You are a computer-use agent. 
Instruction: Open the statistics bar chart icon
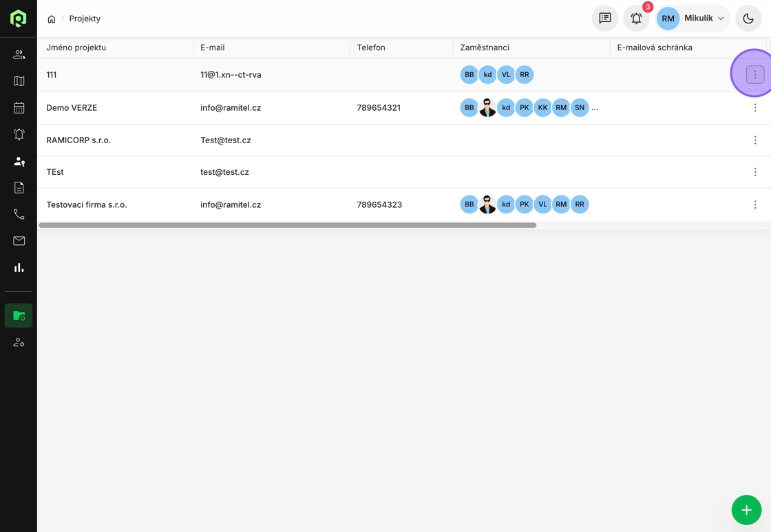pos(19,268)
